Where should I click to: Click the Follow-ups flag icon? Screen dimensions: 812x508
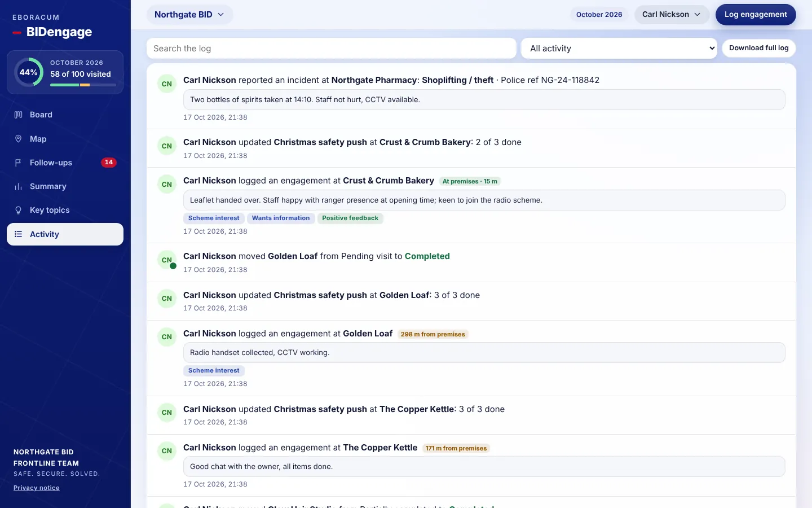[18, 163]
